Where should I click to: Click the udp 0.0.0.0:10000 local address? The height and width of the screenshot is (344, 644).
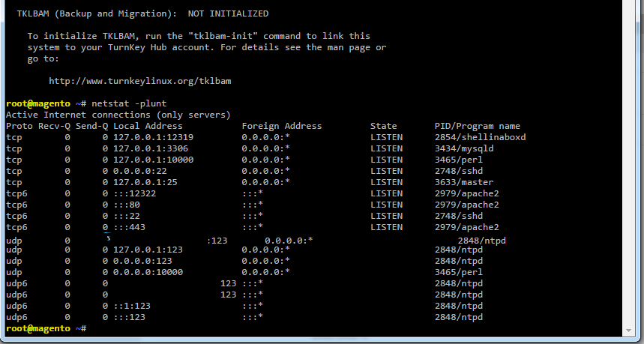pyautogui.click(x=148, y=272)
